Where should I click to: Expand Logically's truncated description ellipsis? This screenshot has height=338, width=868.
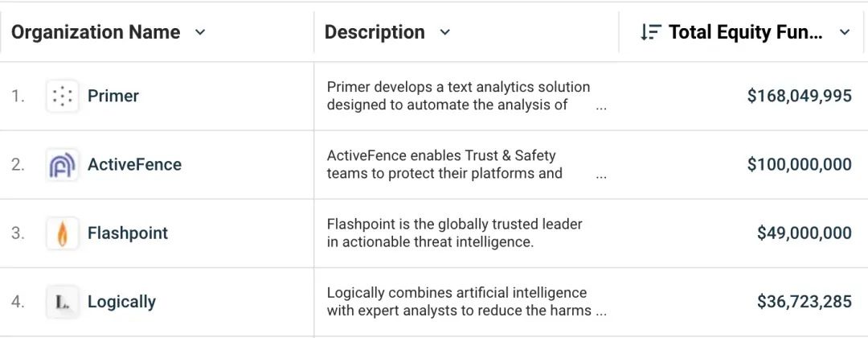point(601,311)
